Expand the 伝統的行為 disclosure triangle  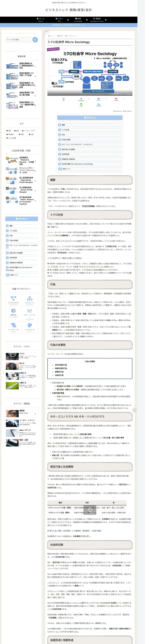[53, 375]
